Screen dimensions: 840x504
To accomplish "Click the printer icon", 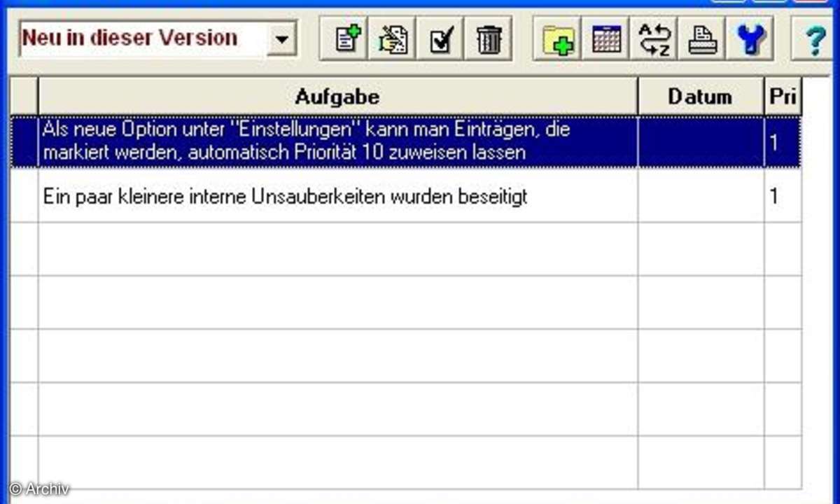I will (701, 40).
